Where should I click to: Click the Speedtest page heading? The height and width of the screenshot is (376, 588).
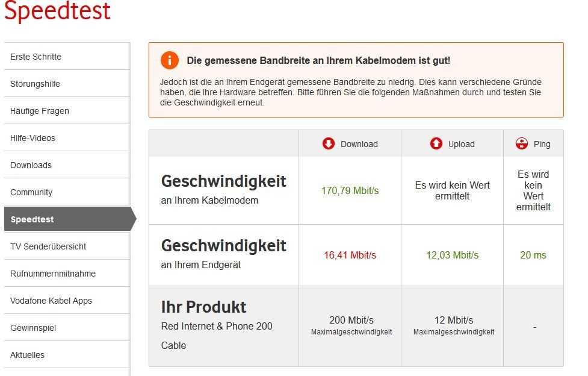[x=57, y=10]
